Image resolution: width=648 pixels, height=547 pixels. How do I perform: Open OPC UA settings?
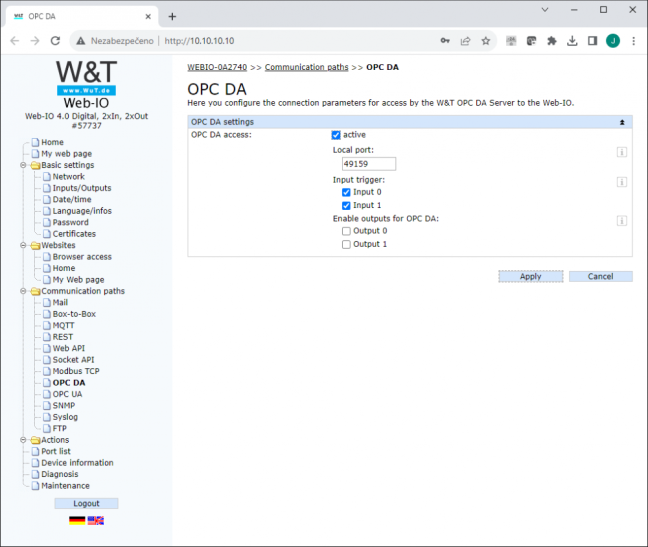67,394
